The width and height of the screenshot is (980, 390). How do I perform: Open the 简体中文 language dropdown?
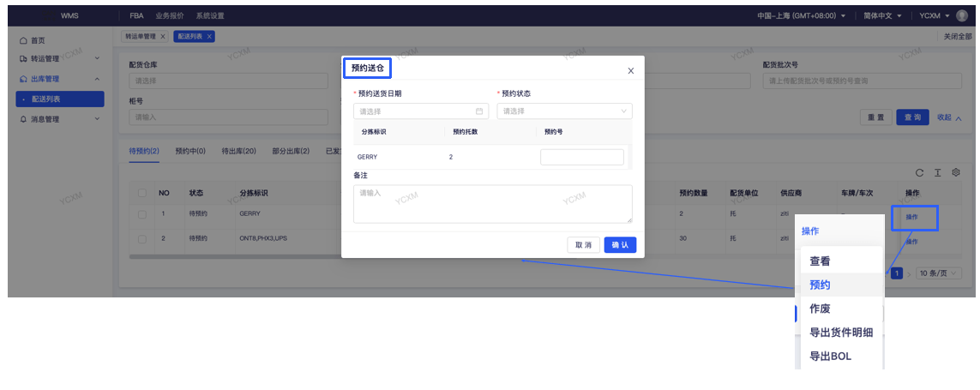883,15
